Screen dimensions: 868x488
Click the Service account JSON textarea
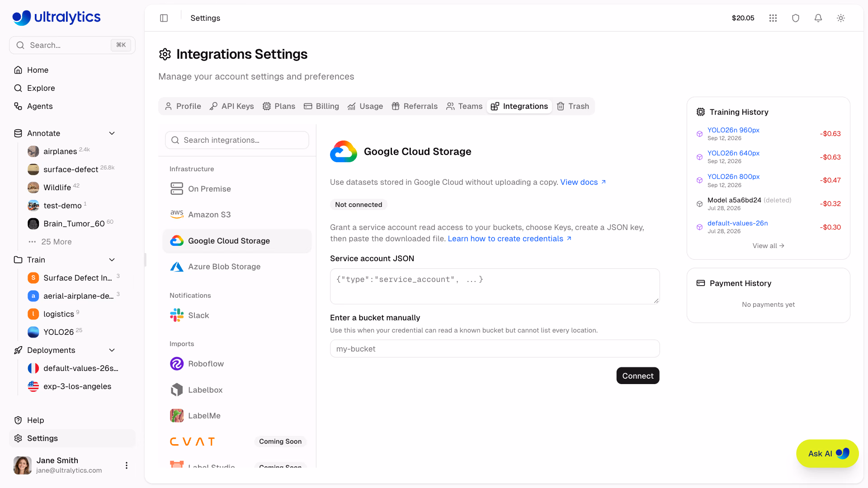(x=495, y=286)
